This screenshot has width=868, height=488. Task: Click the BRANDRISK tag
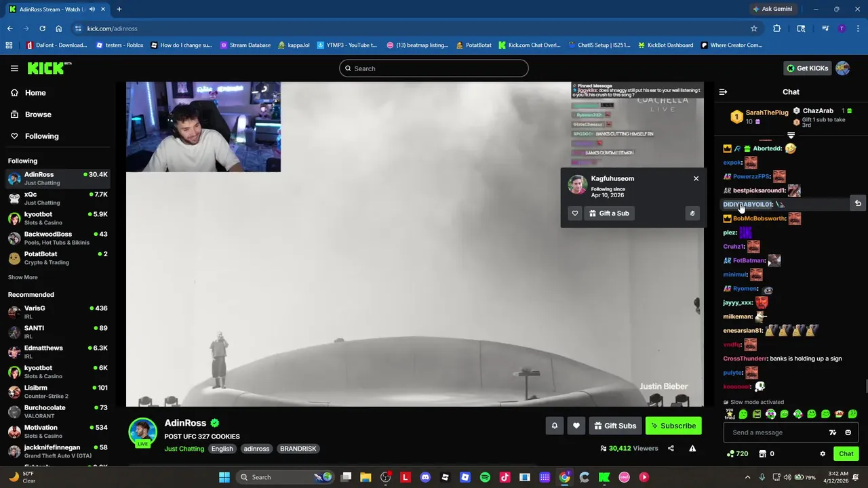click(x=298, y=449)
